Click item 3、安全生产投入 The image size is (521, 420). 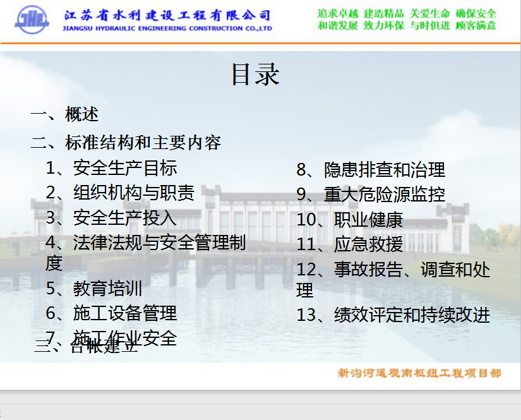[111, 218]
